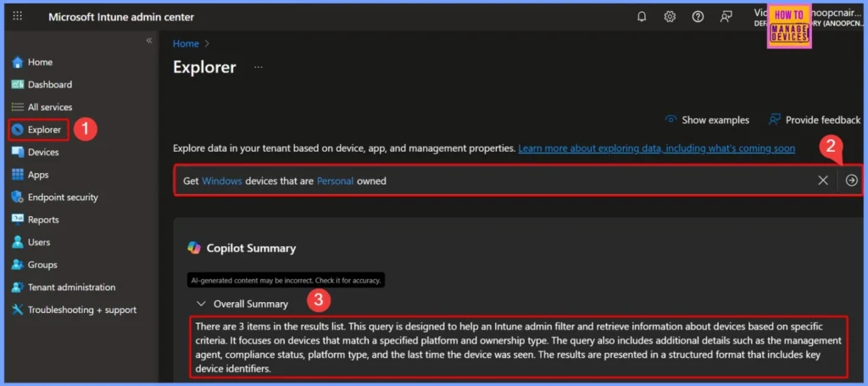
Task: Click the Windows token in query
Action: point(222,181)
